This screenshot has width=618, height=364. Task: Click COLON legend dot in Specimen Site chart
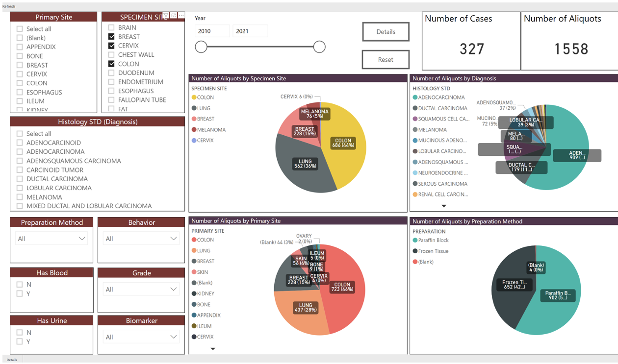(194, 97)
